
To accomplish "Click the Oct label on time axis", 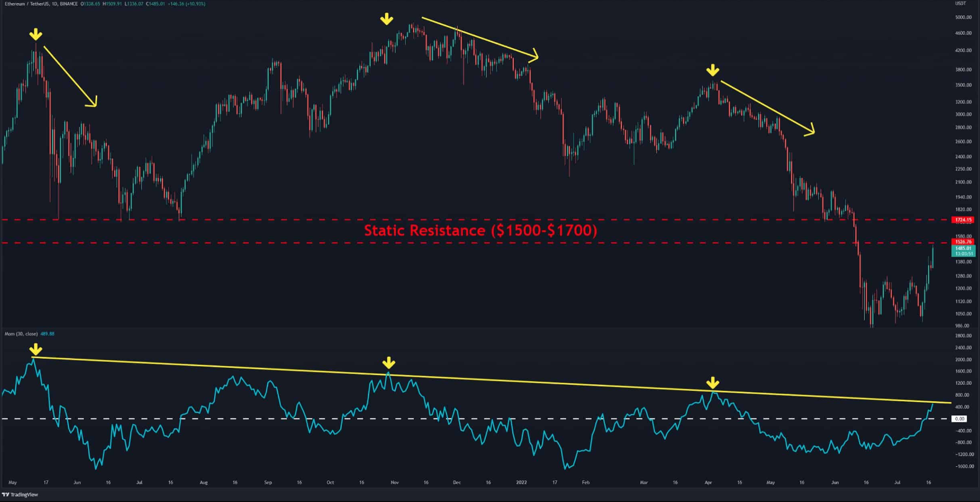I will 330,483.
